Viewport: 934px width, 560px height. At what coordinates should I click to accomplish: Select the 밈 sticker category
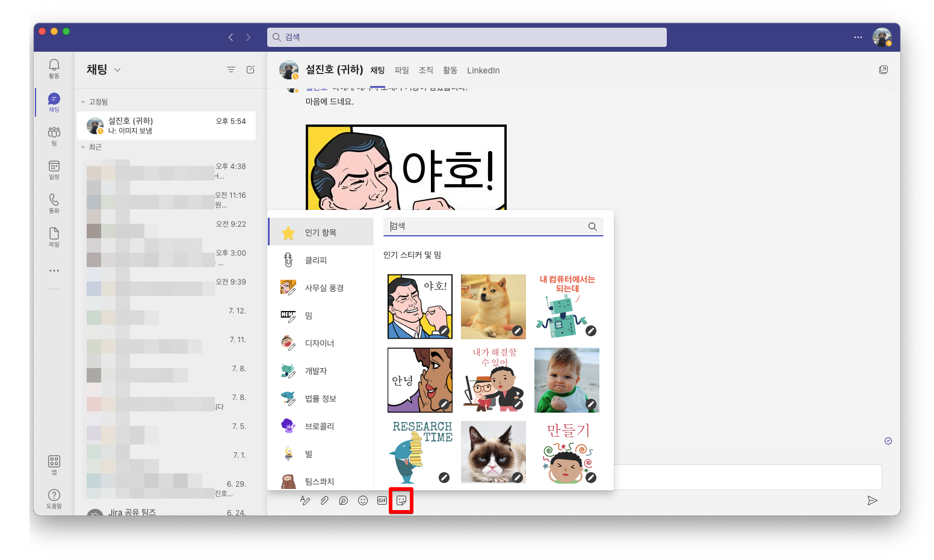click(321, 315)
